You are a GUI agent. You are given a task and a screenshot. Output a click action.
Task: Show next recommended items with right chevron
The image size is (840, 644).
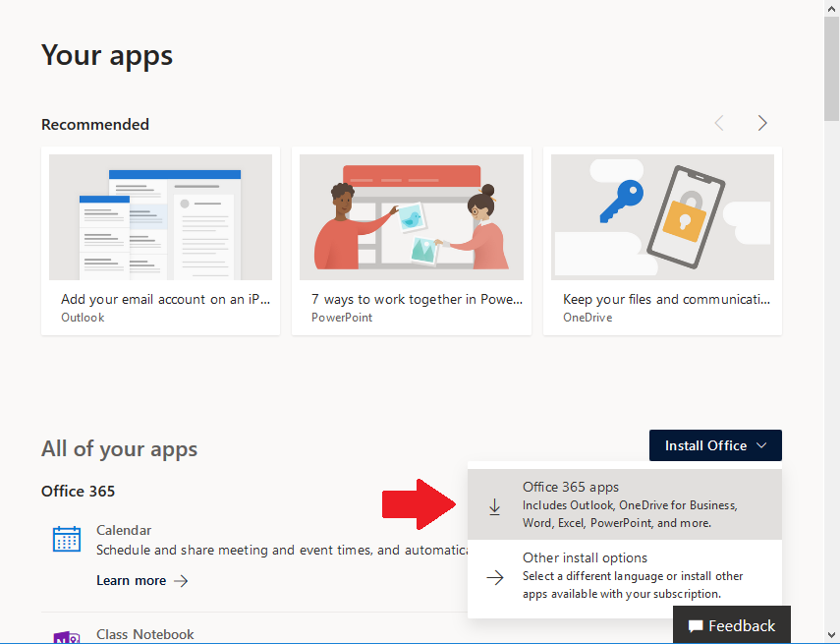(762, 123)
